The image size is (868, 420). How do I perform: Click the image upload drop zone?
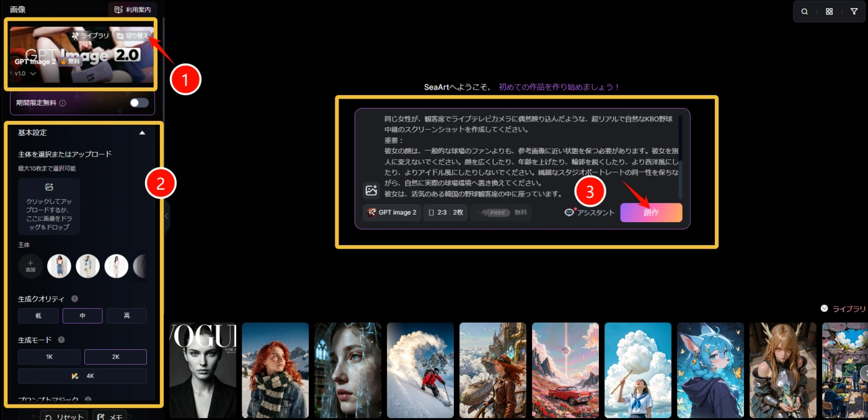[49, 206]
